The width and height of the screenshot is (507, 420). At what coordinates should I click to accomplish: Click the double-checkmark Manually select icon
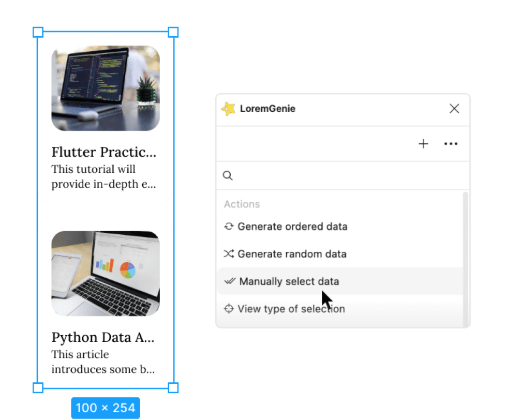[x=230, y=281]
